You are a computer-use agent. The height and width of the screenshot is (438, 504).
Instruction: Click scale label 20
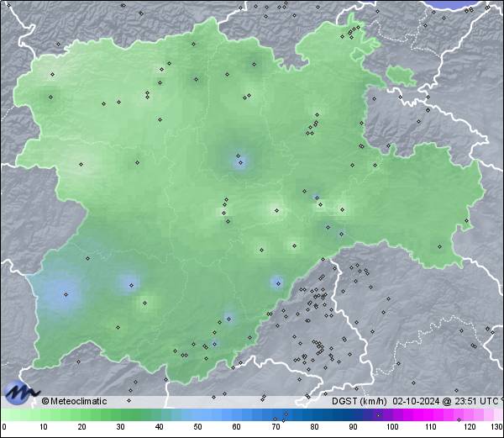82,427
